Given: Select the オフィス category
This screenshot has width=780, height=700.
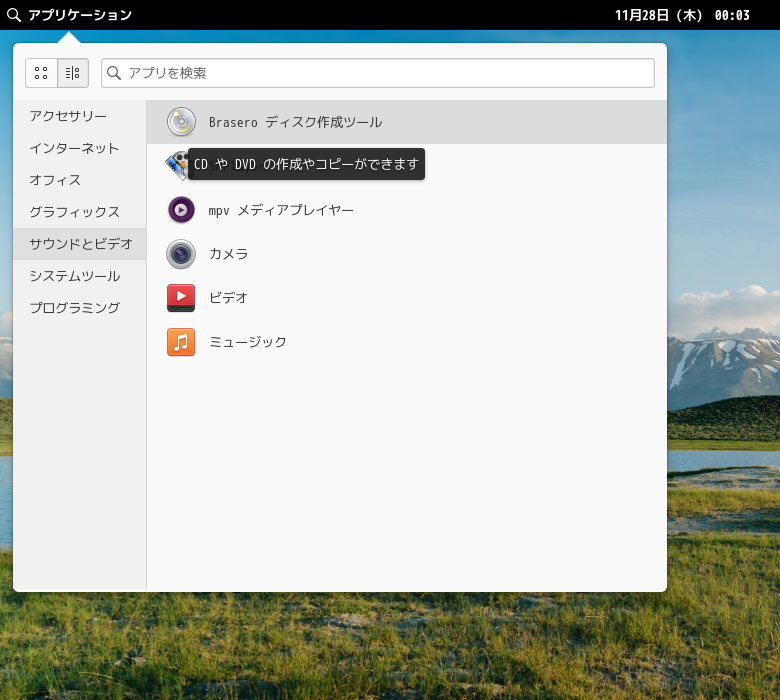Looking at the screenshot, I should click(80, 180).
